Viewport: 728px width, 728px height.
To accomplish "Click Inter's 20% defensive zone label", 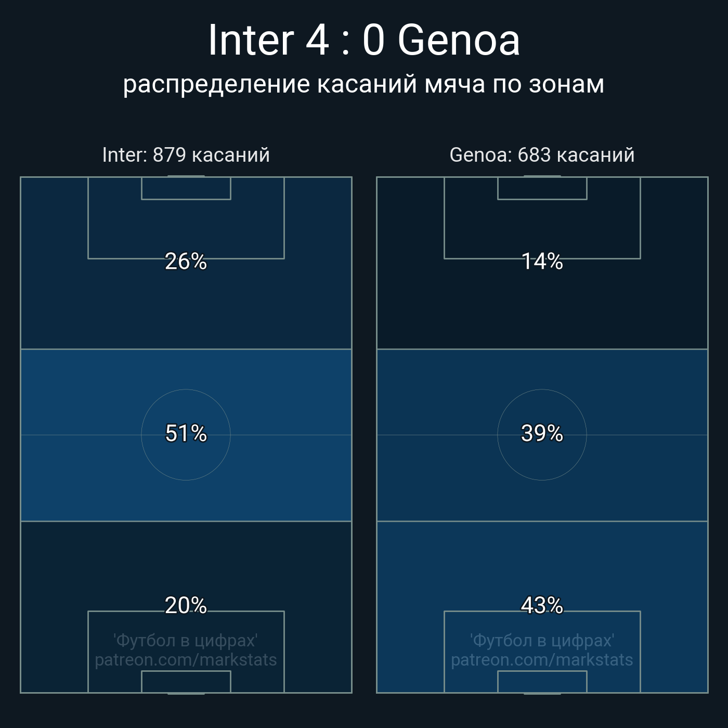I will [186, 605].
